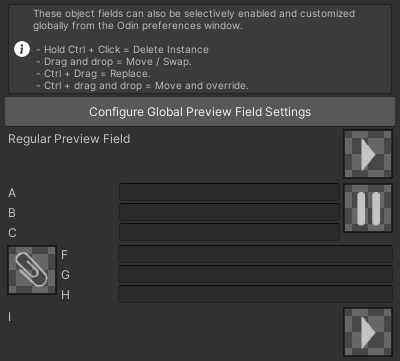400x361 pixels.
Task: Focus the A text field
Action: [x=229, y=192]
